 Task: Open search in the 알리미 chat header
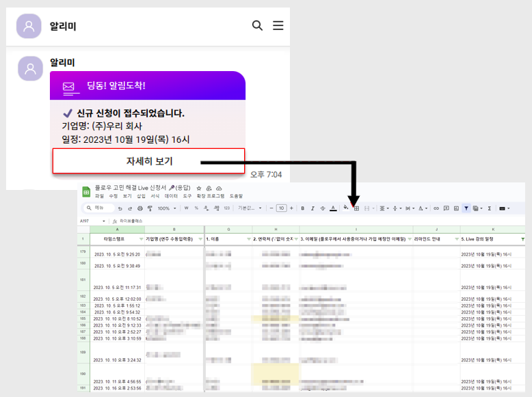[257, 25]
